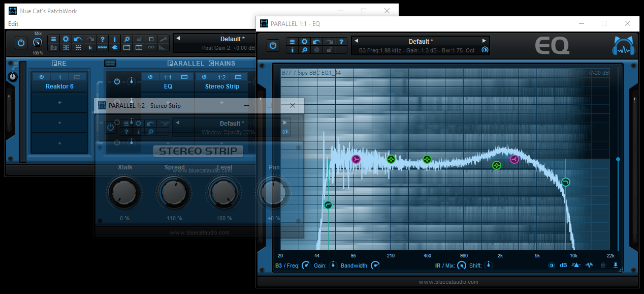This screenshot has height=294, width=644.
Task: Click download arrow icon in EQ footer
Action: click(x=616, y=265)
